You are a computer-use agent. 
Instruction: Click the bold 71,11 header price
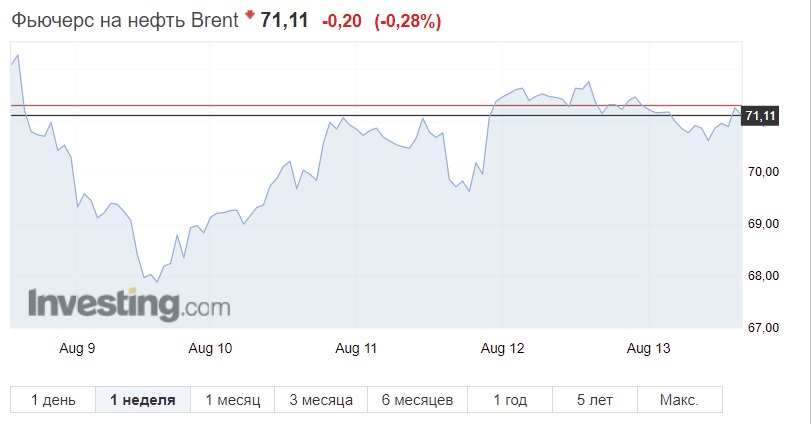(x=284, y=21)
